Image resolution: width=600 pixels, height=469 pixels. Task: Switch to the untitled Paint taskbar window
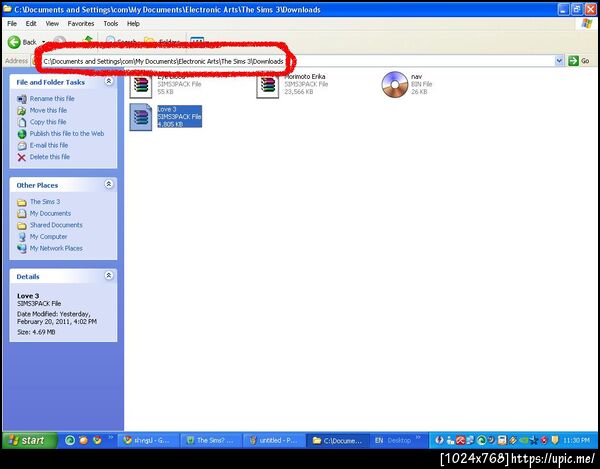click(274, 441)
